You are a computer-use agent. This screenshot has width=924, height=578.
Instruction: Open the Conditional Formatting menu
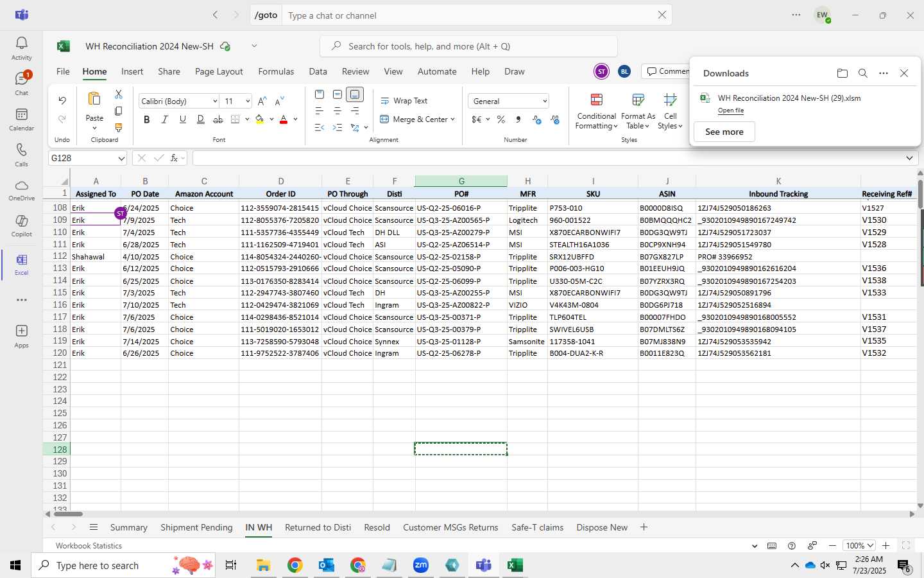[x=596, y=111]
